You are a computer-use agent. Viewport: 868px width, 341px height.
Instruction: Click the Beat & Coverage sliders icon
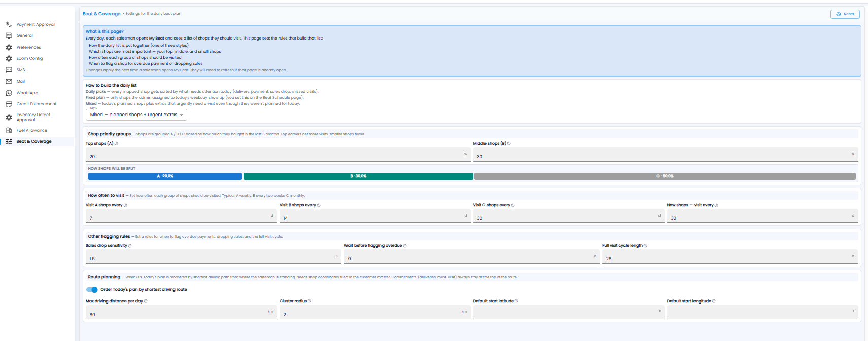tap(9, 141)
